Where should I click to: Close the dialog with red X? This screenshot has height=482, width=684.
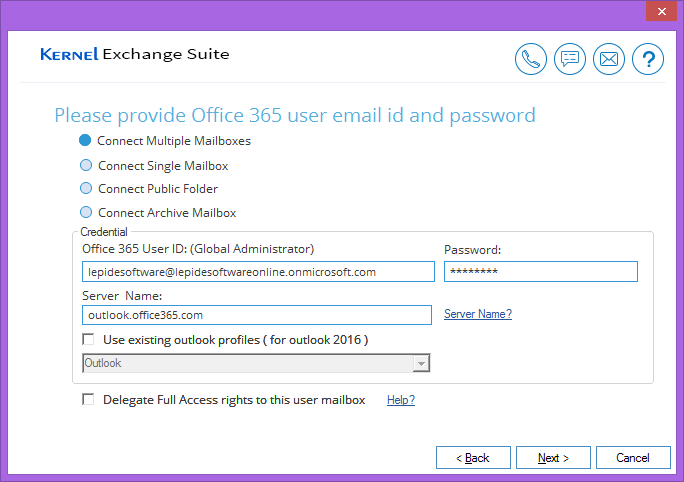tap(661, 11)
